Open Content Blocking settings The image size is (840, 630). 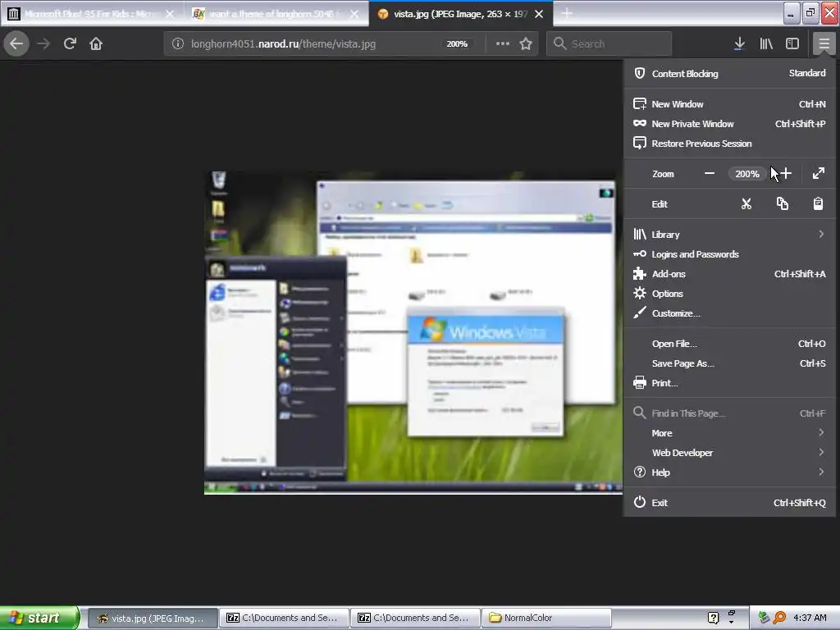pyautogui.click(x=729, y=73)
